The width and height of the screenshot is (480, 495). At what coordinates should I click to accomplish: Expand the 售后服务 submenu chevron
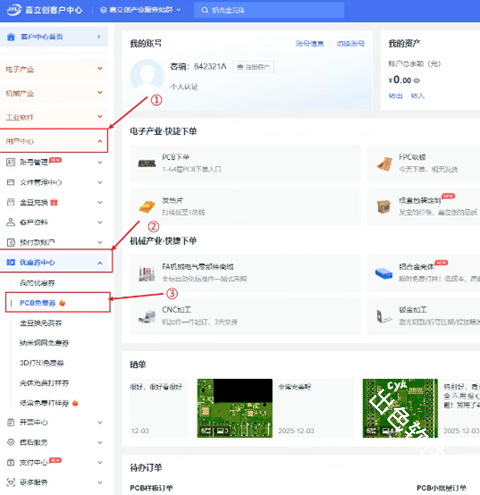tap(100, 442)
